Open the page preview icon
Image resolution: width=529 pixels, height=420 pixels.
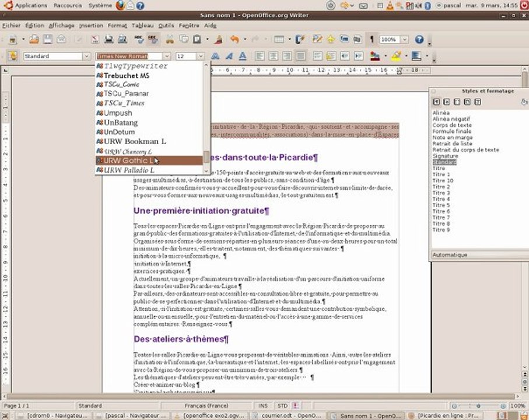pos(122,40)
